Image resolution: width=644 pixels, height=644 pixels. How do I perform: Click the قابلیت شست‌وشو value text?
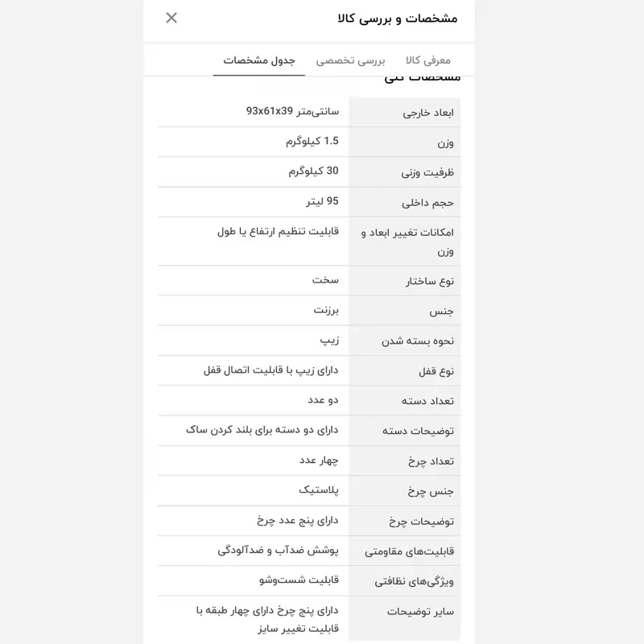[x=299, y=580]
